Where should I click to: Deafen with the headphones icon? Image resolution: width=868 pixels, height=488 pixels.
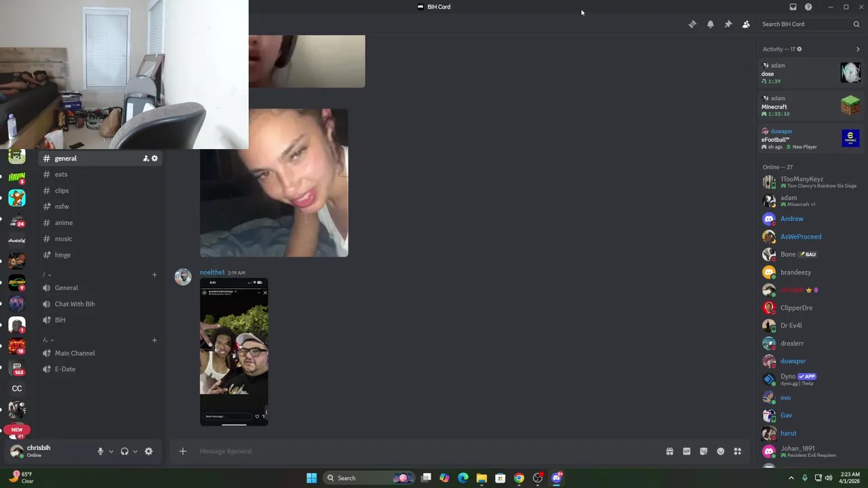coord(125,451)
